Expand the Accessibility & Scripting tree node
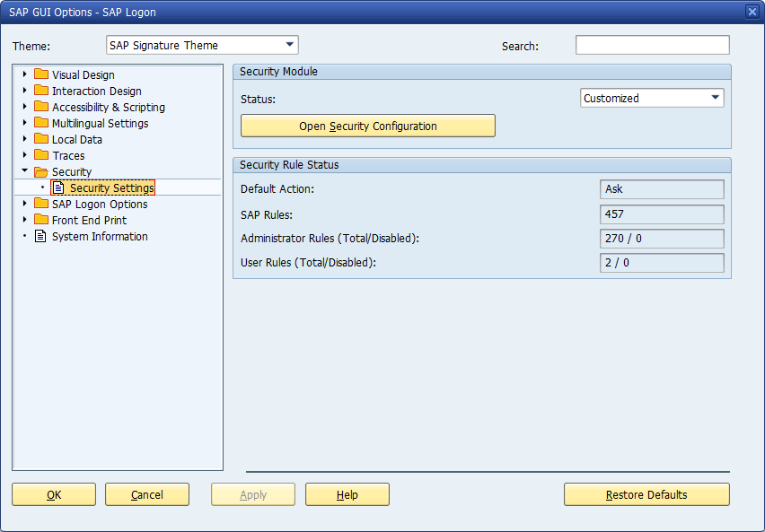The height and width of the screenshot is (532, 765). click(24, 107)
